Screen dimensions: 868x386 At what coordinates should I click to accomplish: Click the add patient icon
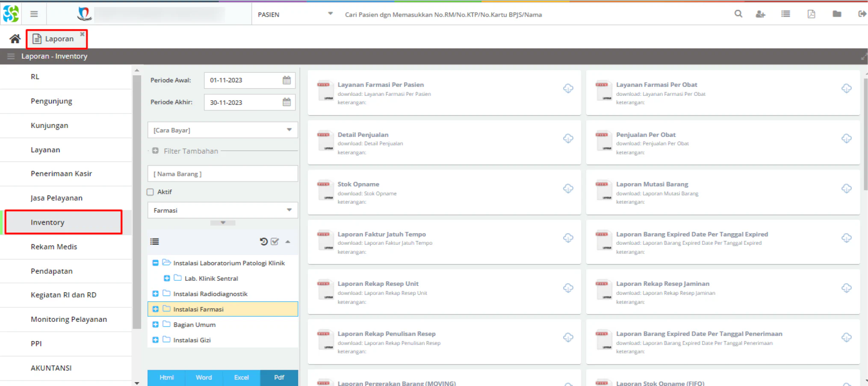pyautogui.click(x=760, y=14)
